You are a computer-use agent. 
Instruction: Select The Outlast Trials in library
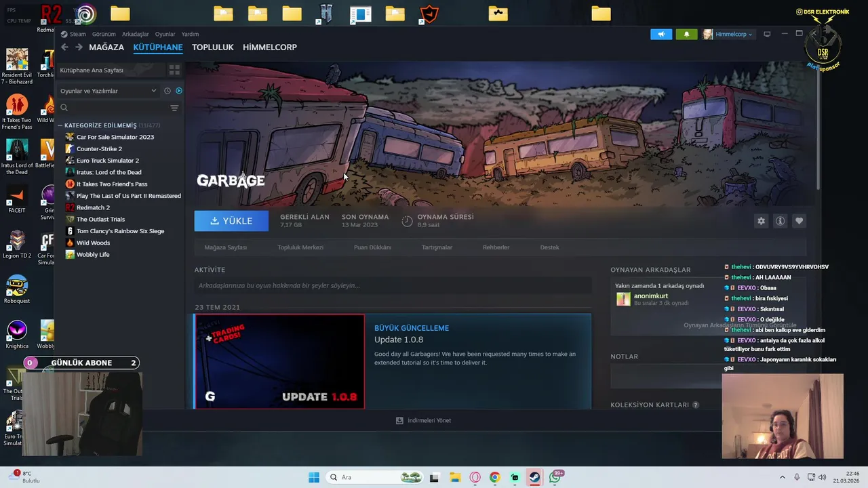point(100,219)
